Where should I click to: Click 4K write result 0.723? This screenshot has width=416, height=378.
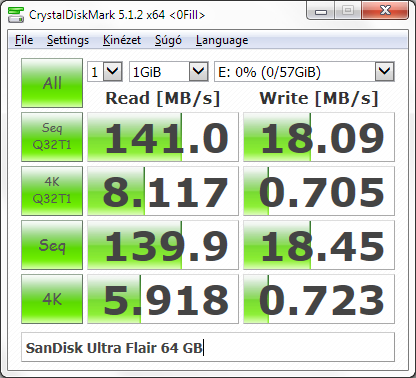click(x=319, y=299)
